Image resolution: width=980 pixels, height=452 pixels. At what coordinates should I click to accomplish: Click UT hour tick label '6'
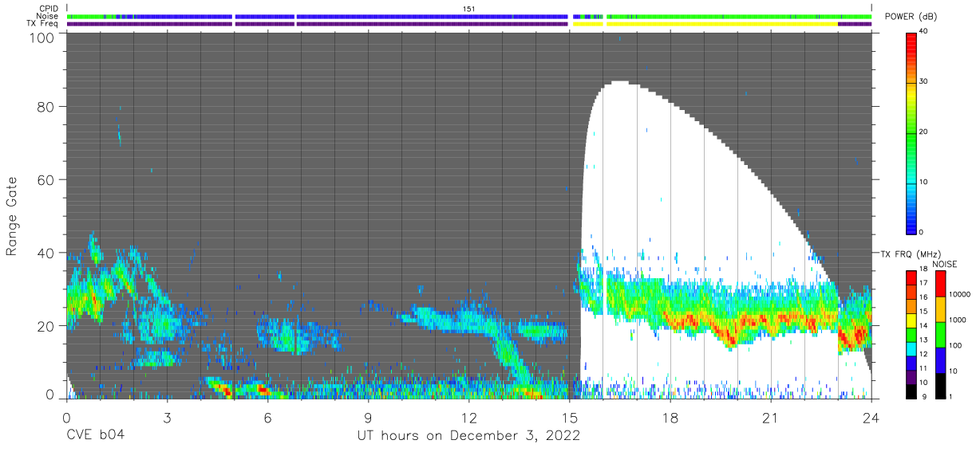pos(267,417)
